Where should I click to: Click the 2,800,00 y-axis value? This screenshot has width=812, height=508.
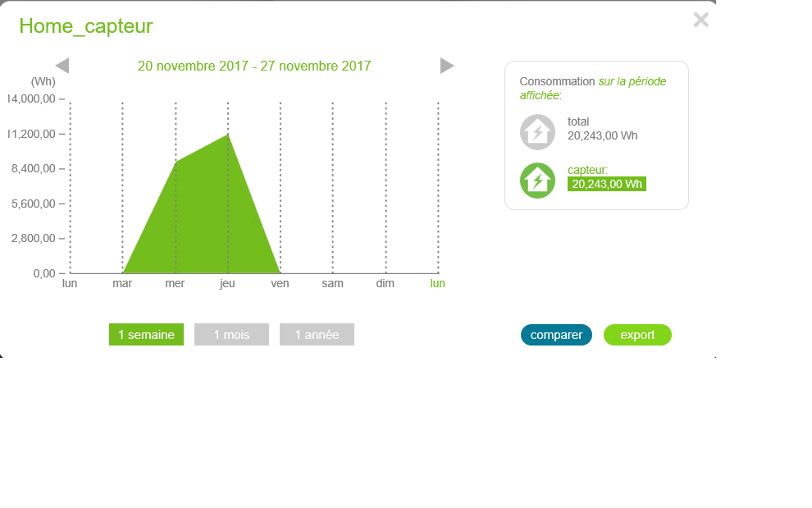pyautogui.click(x=34, y=239)
